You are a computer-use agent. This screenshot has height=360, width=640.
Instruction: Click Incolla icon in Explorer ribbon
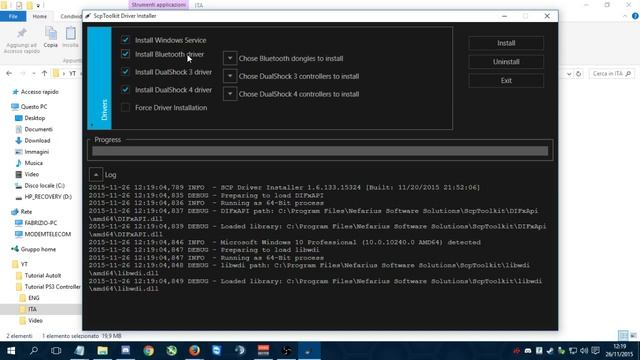coord(71,37)
